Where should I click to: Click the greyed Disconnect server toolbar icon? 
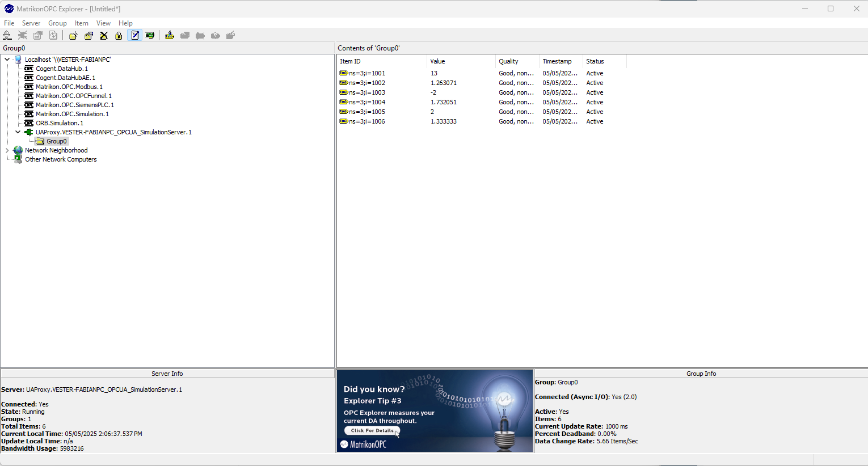tap(23, 35)
